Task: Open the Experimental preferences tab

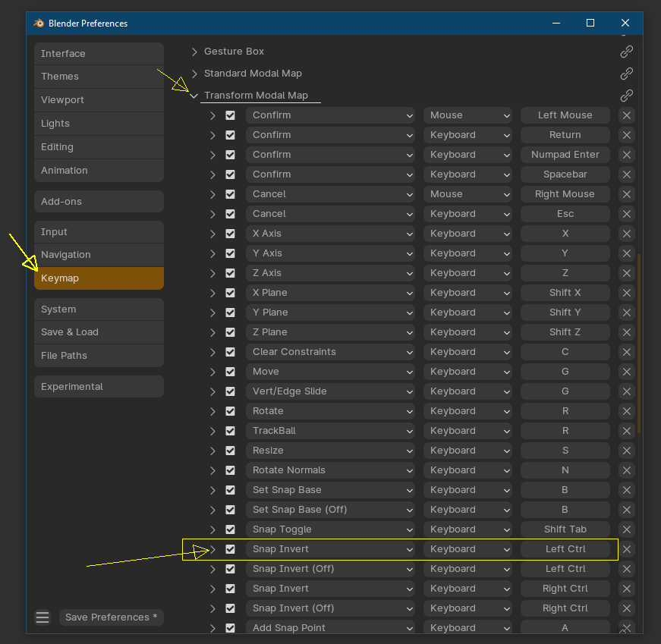Action: pos(99,387)
